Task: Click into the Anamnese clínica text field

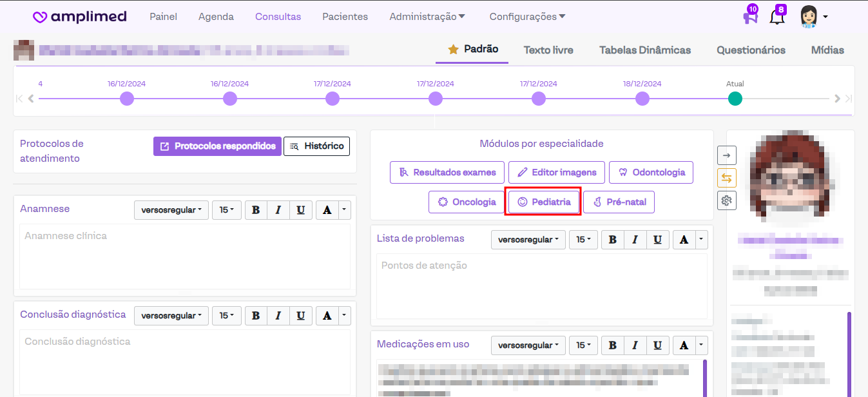Action: (184, 256)
